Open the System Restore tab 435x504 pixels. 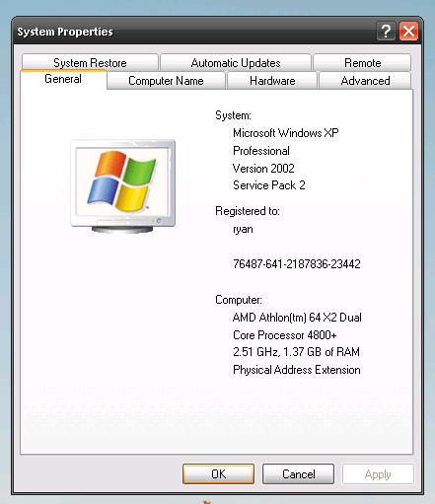pyautogui.click(x=90, y=62)
